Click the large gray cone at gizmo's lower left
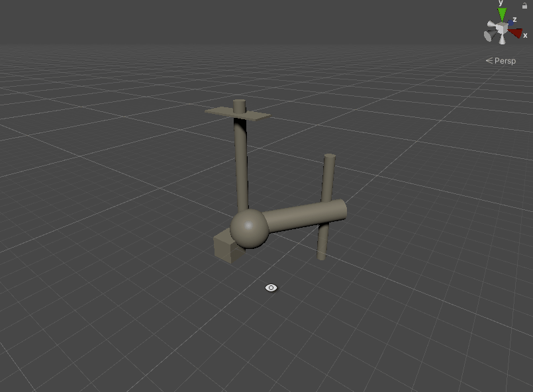Viewport: 533px width, 392px height. (x=490, y=36)
